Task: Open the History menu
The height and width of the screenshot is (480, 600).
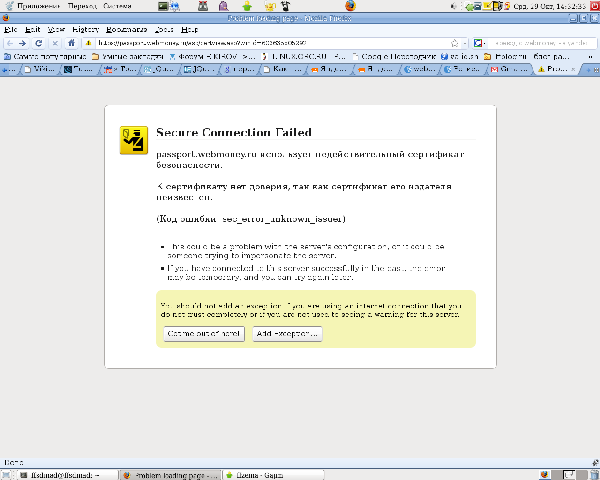Action: click(85, 30)
